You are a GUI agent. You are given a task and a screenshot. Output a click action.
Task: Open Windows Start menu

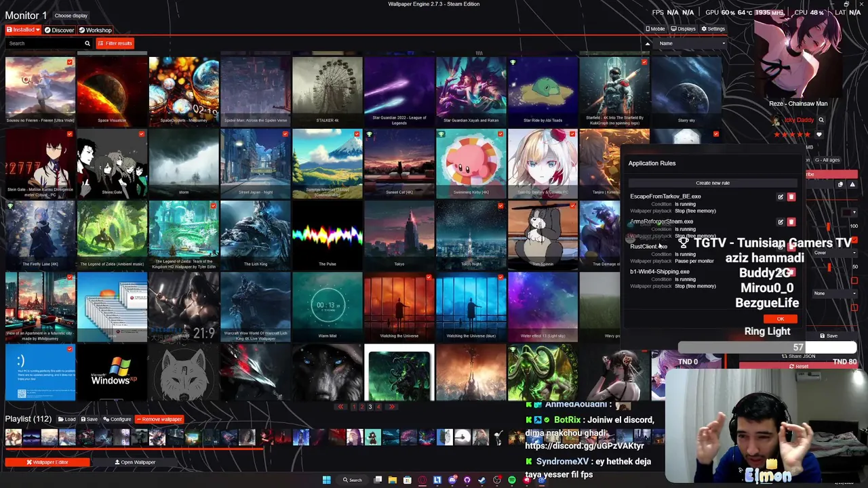(326, 480)
